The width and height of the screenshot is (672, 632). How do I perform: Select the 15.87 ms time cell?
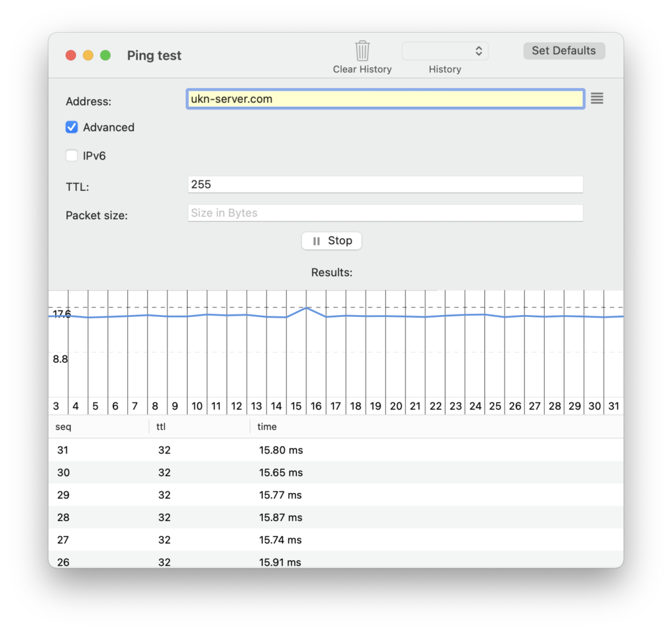(281, 518)
